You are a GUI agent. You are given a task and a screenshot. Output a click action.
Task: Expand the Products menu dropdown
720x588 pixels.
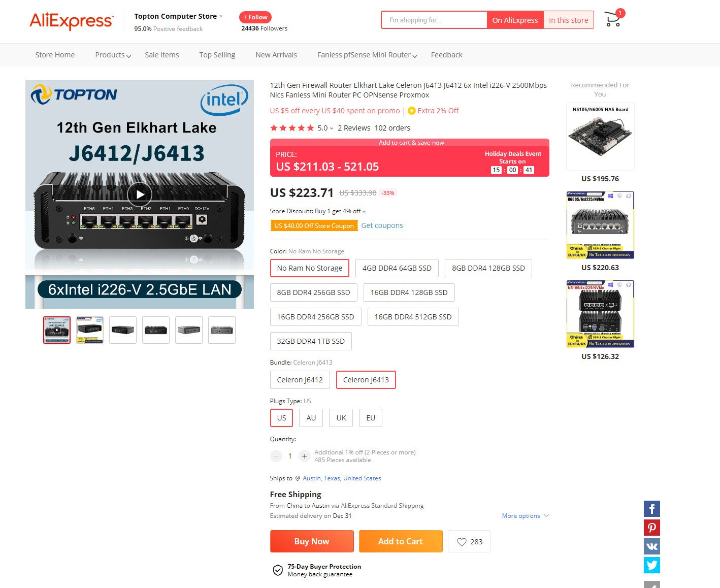[x=113, y=55]
